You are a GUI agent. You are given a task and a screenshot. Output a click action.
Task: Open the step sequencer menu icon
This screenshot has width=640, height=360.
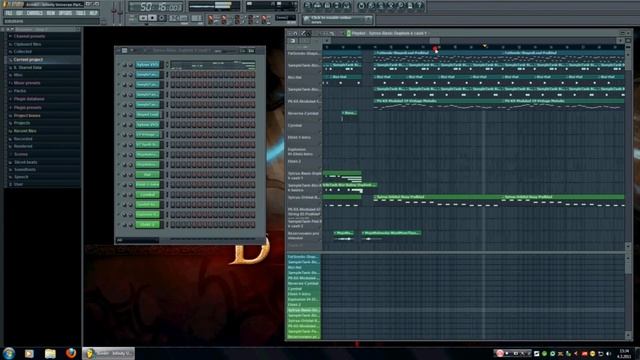[x=124, y=51]
